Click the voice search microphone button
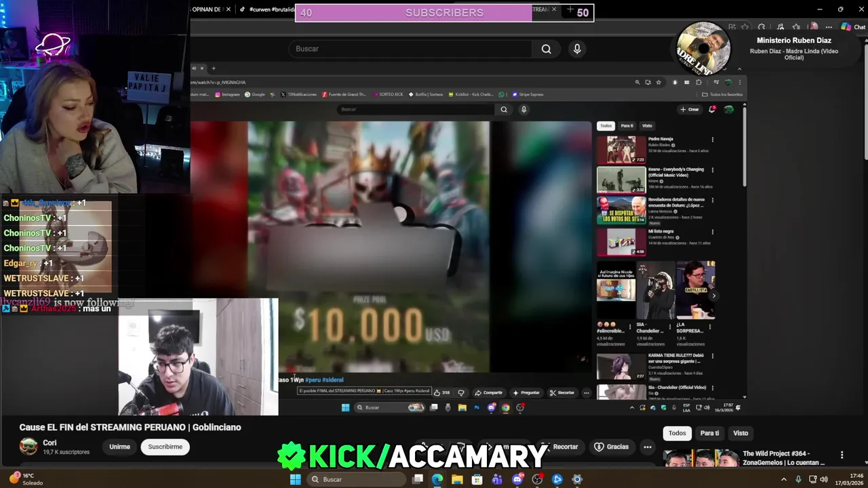Viewport: 868px width, 488px height. pos(577,49)
